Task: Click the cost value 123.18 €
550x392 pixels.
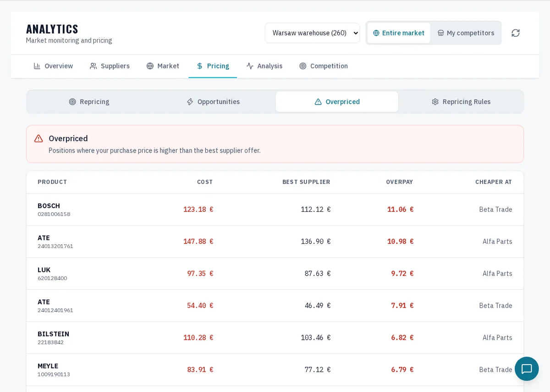Action: coord(198,210)
